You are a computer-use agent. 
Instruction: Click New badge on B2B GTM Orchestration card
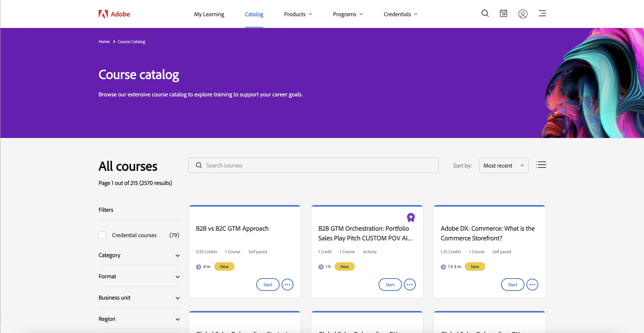click(x=345, y=266)
